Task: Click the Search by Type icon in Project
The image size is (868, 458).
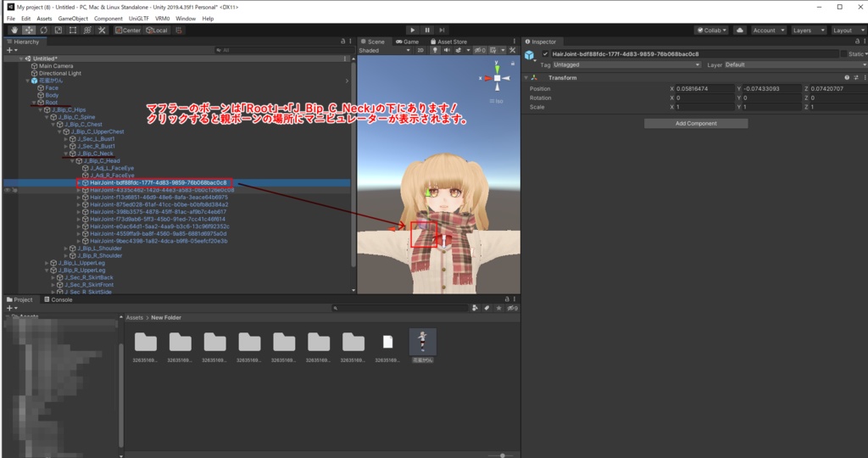Action: pyautogui.click(x=475, y=308)
